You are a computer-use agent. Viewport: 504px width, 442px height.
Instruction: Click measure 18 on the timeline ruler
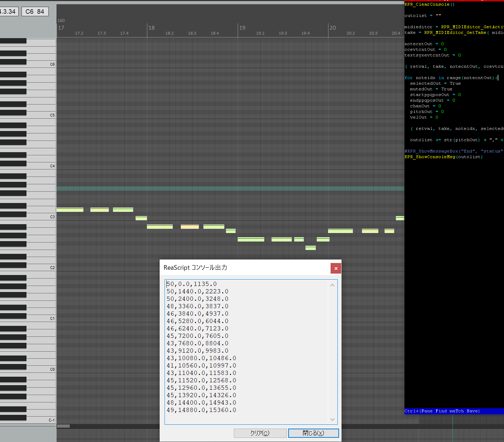pos(152,28)
